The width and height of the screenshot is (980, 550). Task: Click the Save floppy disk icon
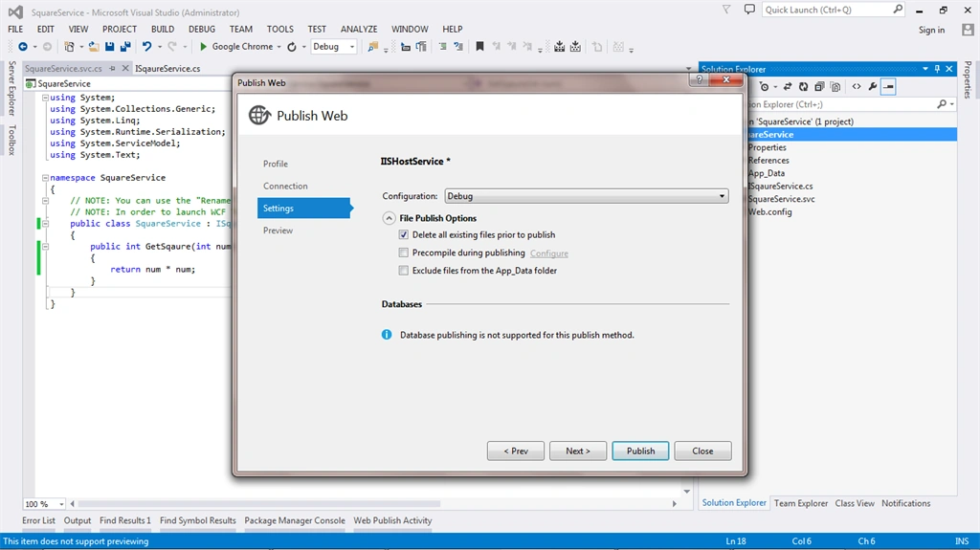point(109,47)
